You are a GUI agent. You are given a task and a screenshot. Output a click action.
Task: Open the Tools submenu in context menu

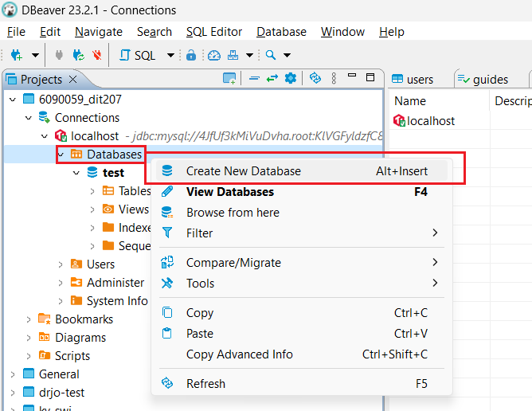(x=302, y=284)
